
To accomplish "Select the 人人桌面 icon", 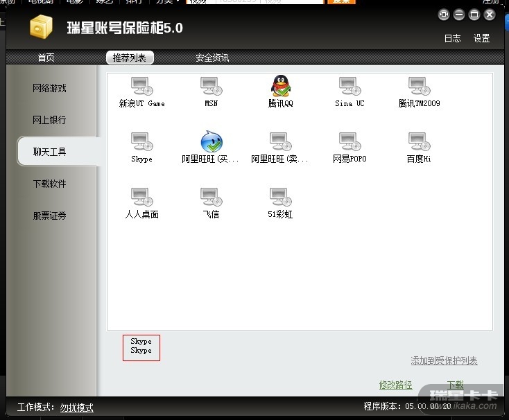I will pos(142,197).
